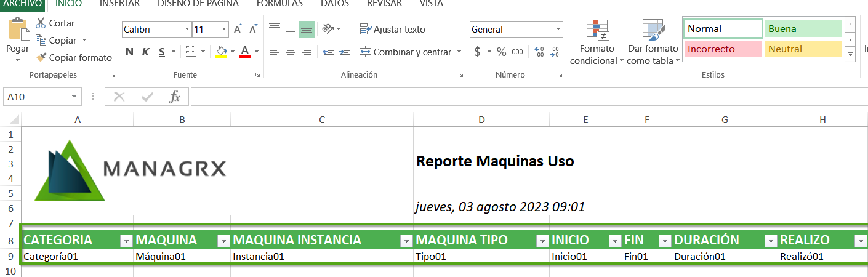Click Combinar y centrar button

point(406,52)
